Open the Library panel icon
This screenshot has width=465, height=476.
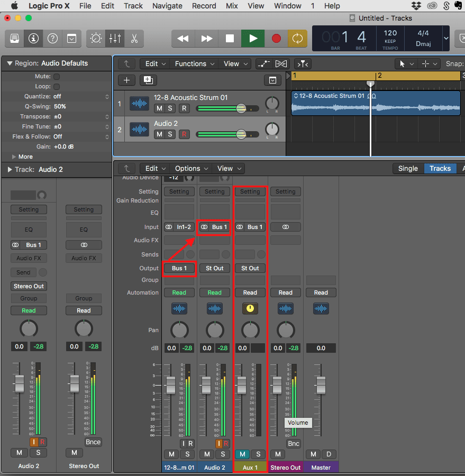coord(15,39)
